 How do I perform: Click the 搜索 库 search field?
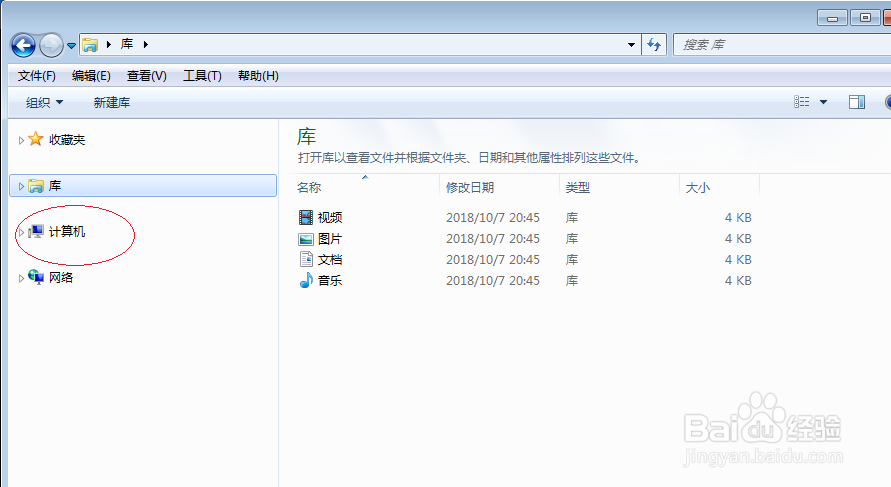point(782,44)
